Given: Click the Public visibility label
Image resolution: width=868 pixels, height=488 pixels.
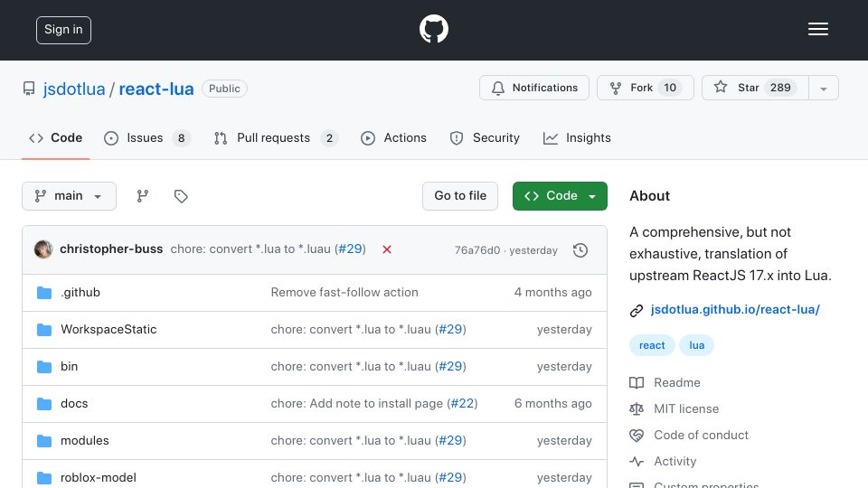Looking at the screenshot, I should [224, 89].
